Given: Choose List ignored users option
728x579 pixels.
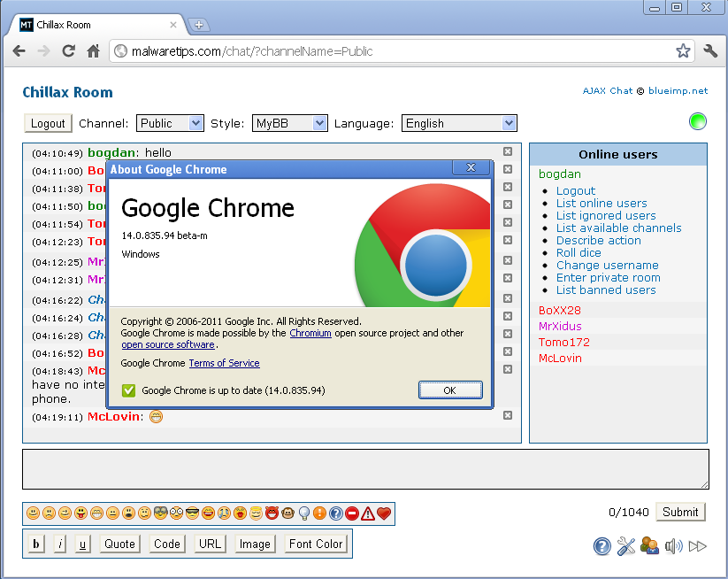Looking at the screenshot, I should (x=606, y=216).
